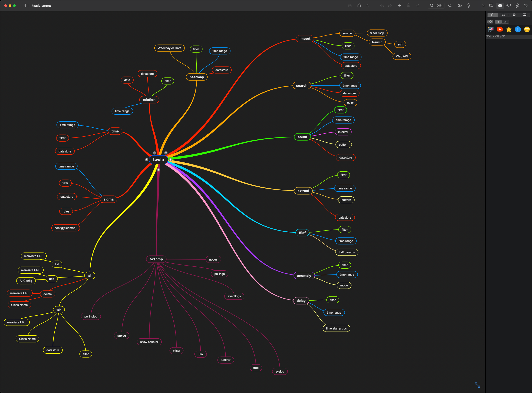Screen dimensions: 532x393
Task: Click the plus handle beside twsla node
Action: (171, 160)
